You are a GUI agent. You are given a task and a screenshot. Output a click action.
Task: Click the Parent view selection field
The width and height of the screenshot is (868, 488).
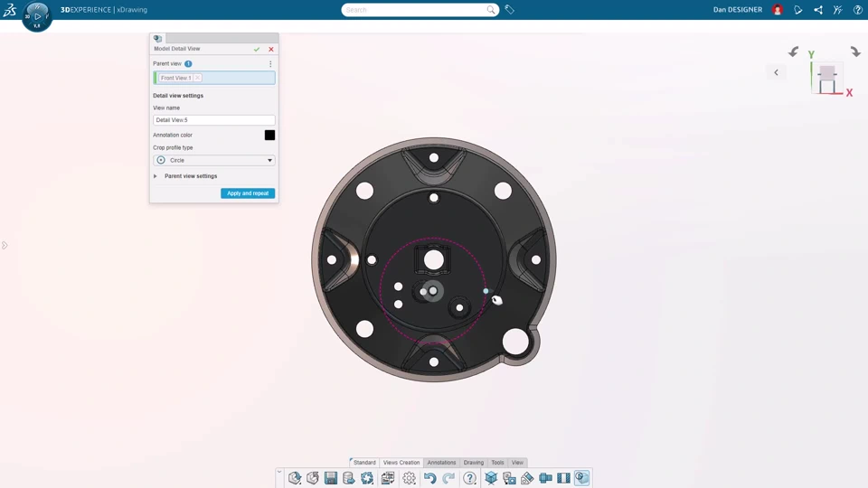(213, 78)
